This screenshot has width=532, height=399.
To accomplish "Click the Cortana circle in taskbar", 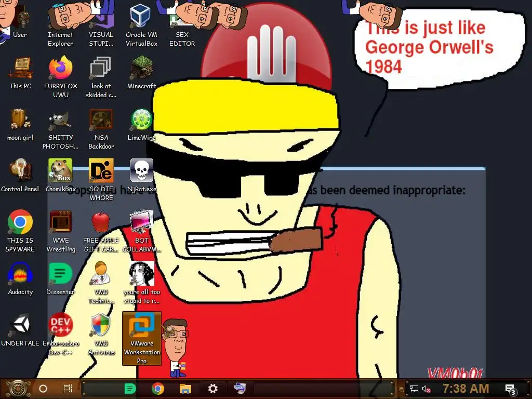I will [43, 389].
